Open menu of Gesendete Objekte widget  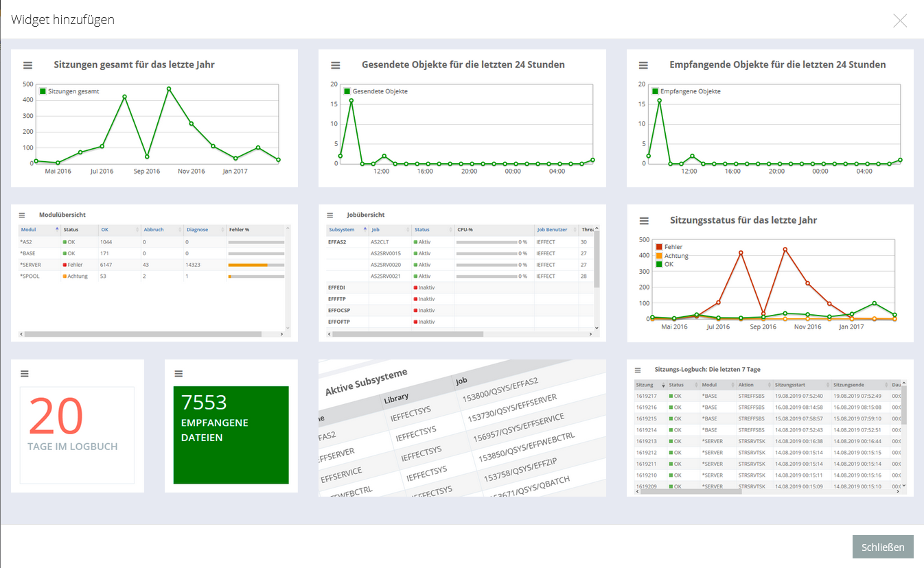tap(336, 65)
